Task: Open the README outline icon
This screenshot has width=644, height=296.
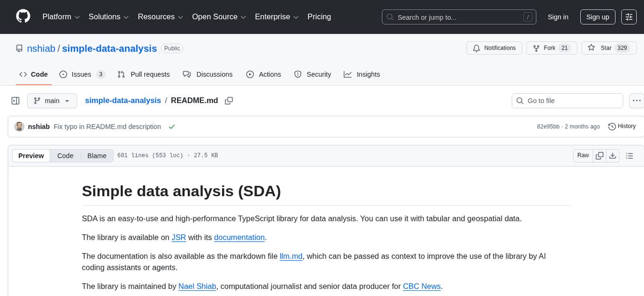Action: pos(630,155)
